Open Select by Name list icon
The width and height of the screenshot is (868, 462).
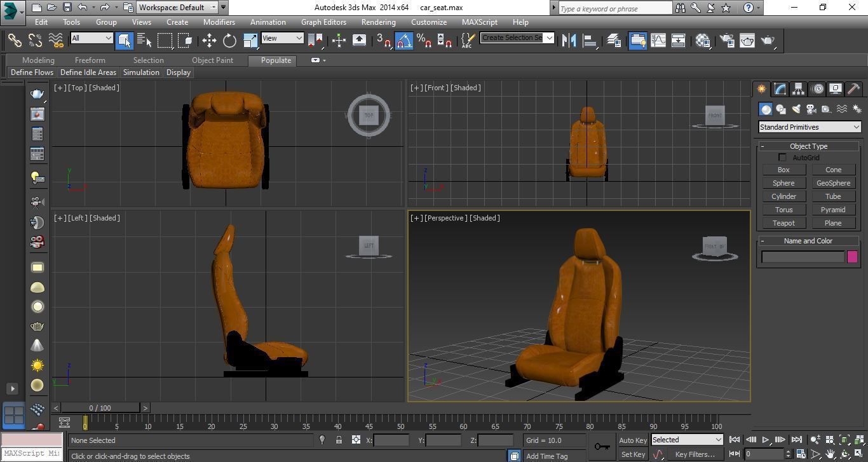tap(145, 40)
